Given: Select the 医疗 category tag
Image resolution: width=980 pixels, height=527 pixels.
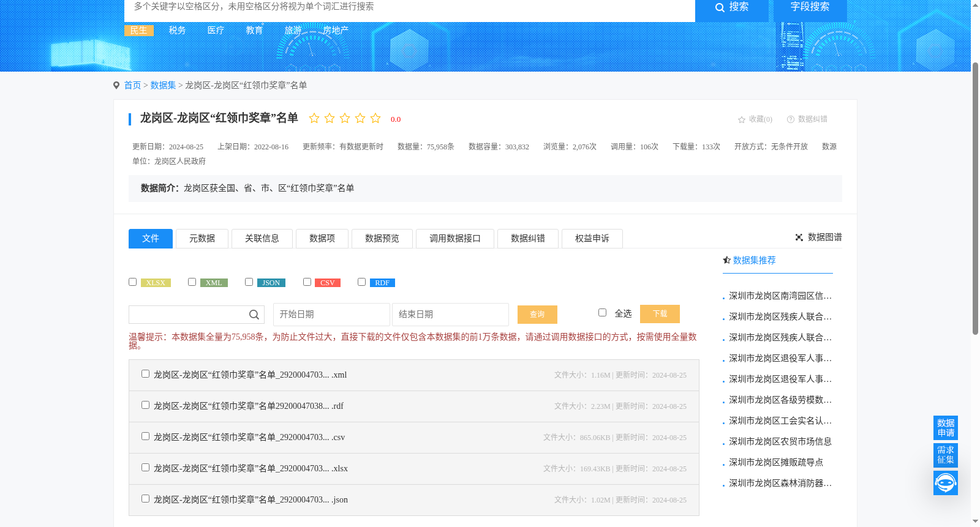Looking at the screenshot, I should tap(216, 31).
